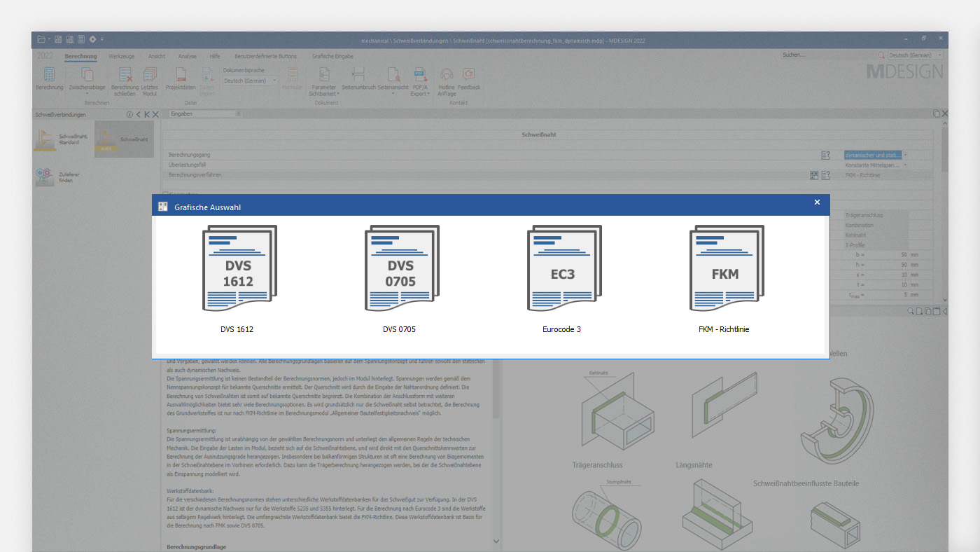Click the Kehlnaht value cell
The height and width of the screenshot is (552, 980).
875,235
